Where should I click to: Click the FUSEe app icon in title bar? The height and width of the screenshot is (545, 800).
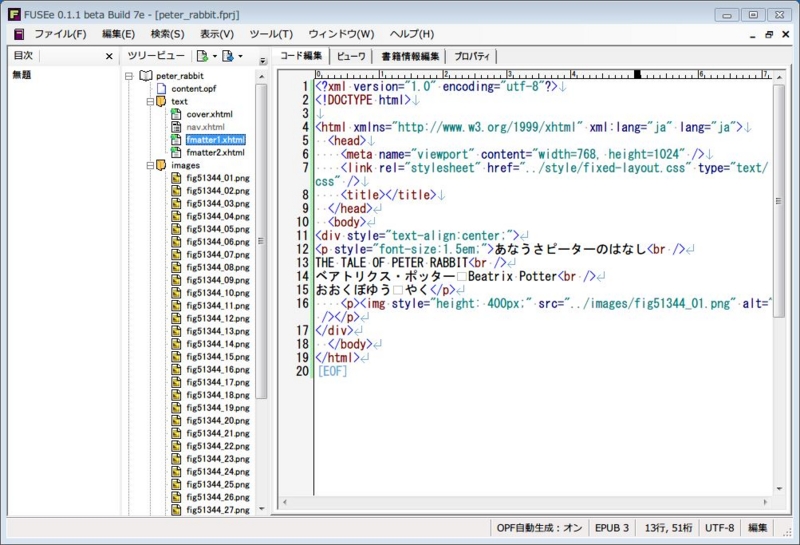pos(14,14)
